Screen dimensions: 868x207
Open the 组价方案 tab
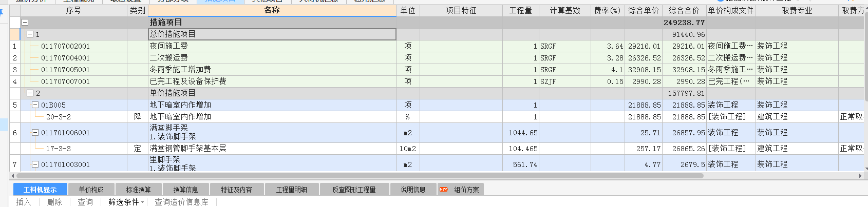coord(461,190)
